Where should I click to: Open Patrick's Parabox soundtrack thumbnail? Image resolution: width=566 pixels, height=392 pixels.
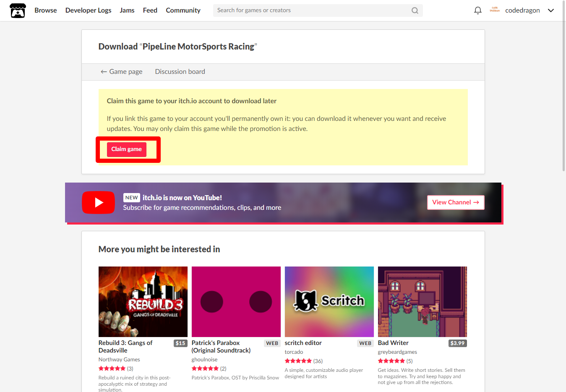(236, 302)
